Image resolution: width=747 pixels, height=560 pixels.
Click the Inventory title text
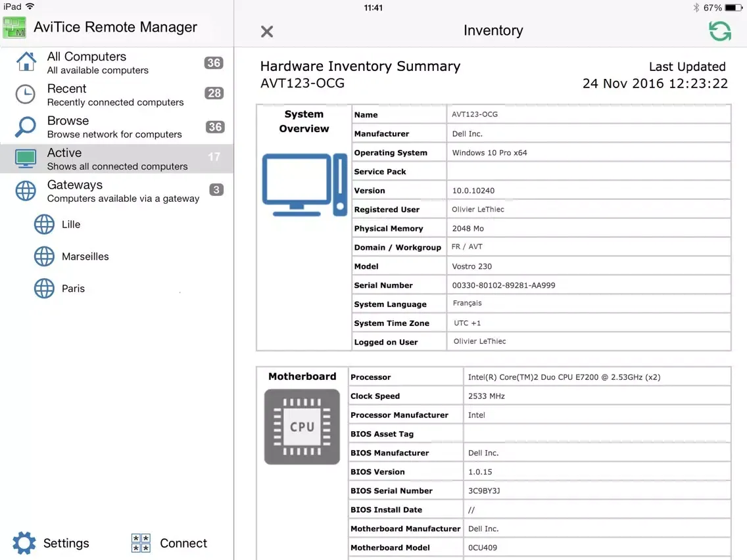tap(493, 30)
